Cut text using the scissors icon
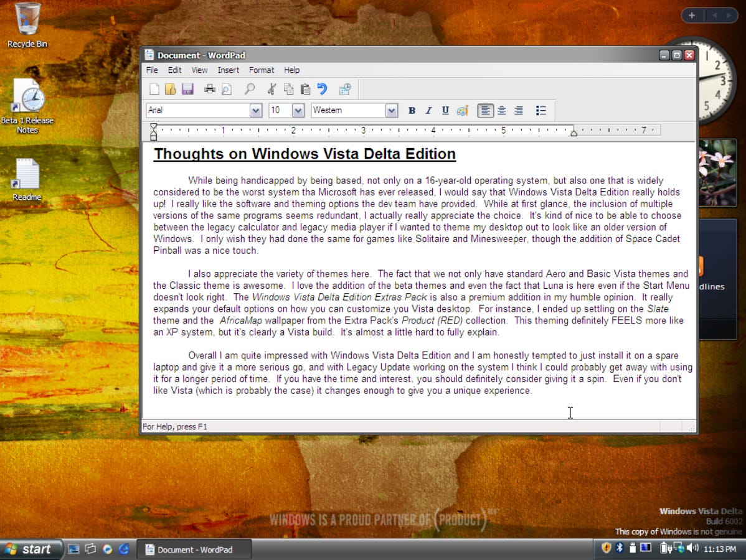Image resolution: width=746 pixels, height=560 pixels. (272, 89)
